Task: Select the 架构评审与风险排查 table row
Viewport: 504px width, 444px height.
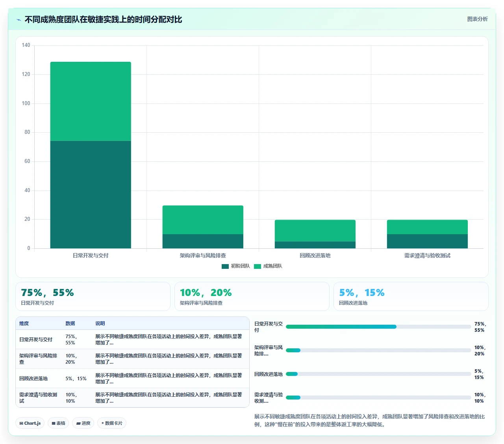Action: [x=132, y=359]
